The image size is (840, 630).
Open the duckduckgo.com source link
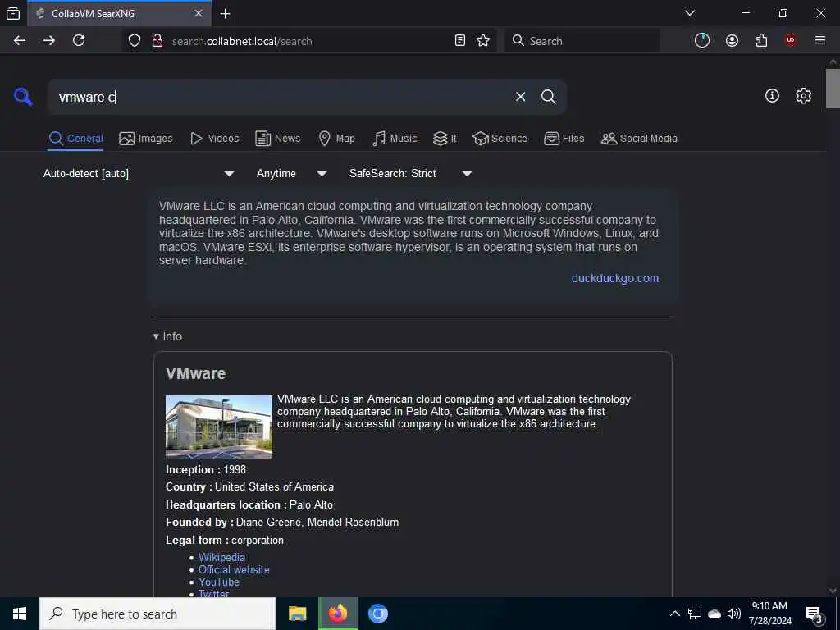(x=615, y=279)
